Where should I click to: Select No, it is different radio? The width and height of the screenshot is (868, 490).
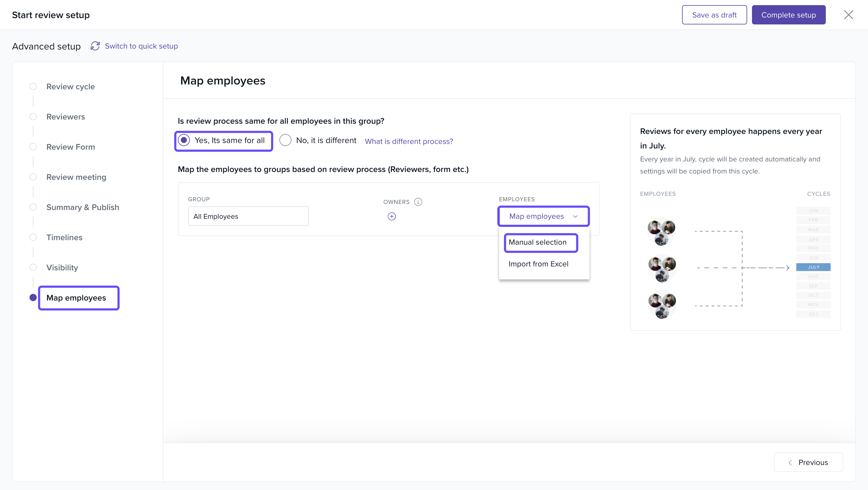285,140
